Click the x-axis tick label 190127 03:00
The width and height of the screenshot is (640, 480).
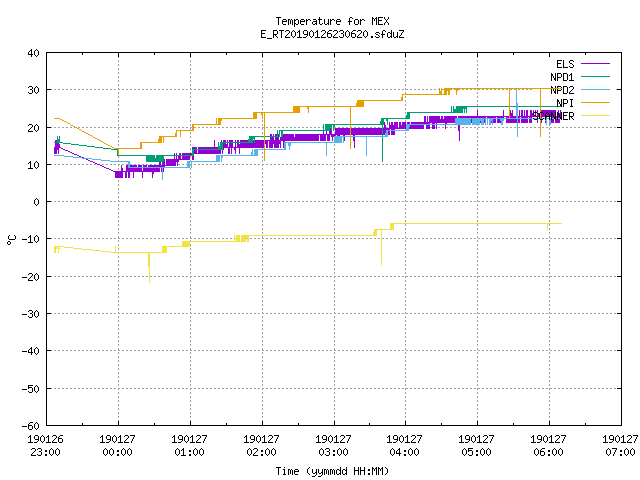click(x=333, y=446)
